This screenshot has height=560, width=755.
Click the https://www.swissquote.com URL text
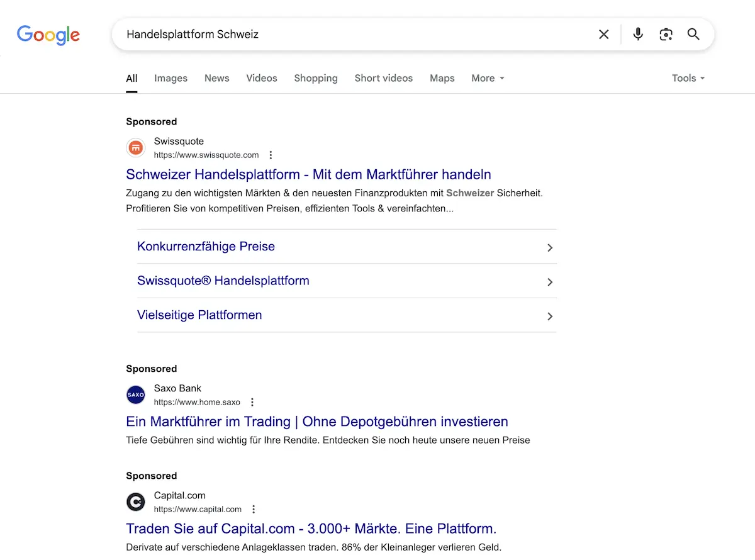coord(206,155)
